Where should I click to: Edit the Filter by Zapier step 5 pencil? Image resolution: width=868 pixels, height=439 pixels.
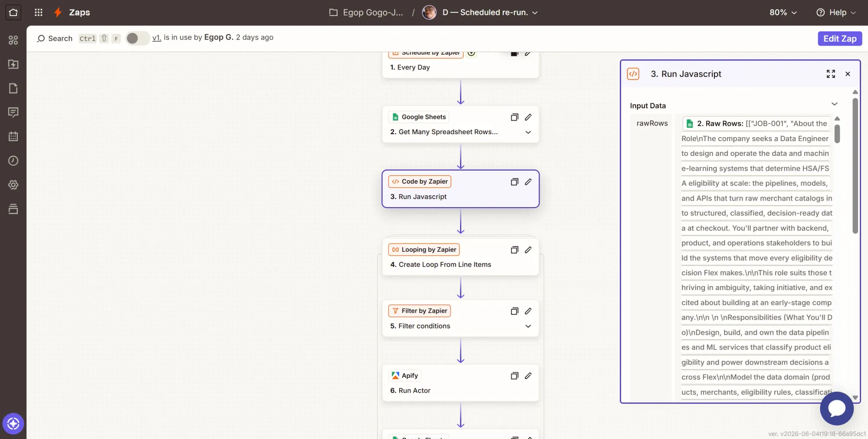pos(528,311)
